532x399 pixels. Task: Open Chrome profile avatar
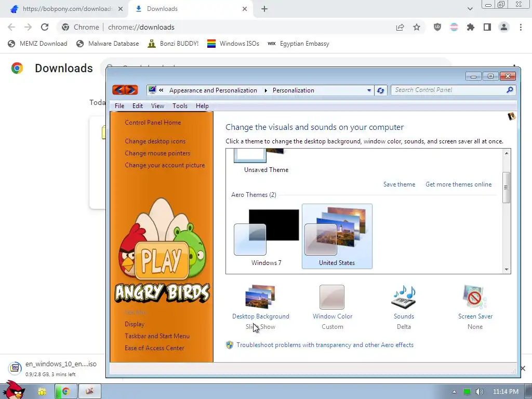pos(504,27)
